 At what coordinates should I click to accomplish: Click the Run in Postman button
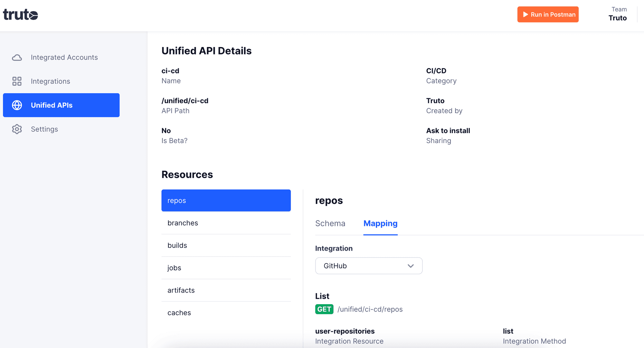pos(548,14)
